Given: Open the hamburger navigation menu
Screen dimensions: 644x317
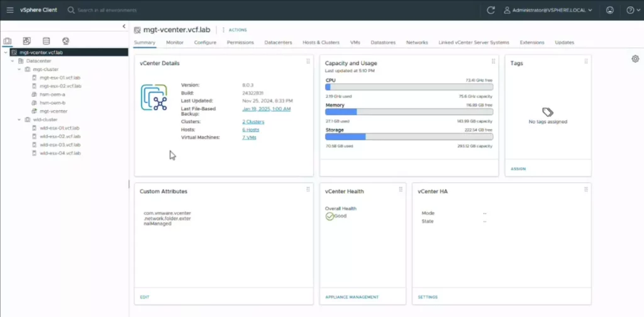Looking at the screenshot, I should click(10, 10).
